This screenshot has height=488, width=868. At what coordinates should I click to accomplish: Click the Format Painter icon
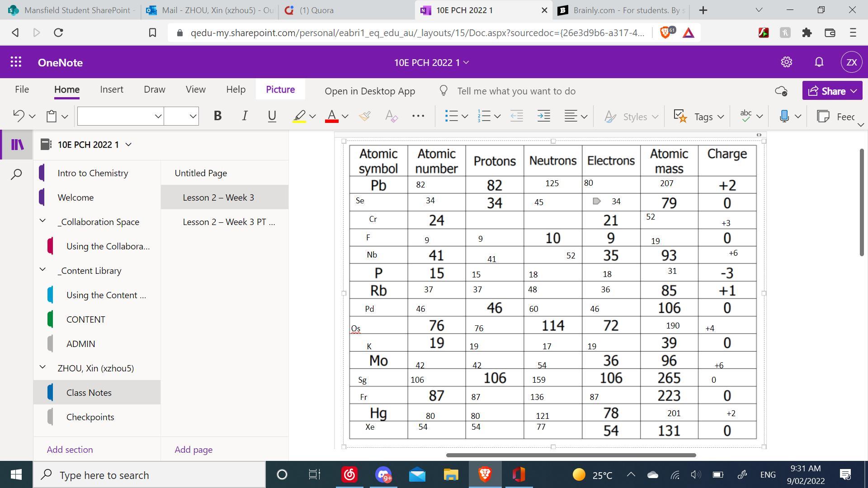tap(365, 116)
